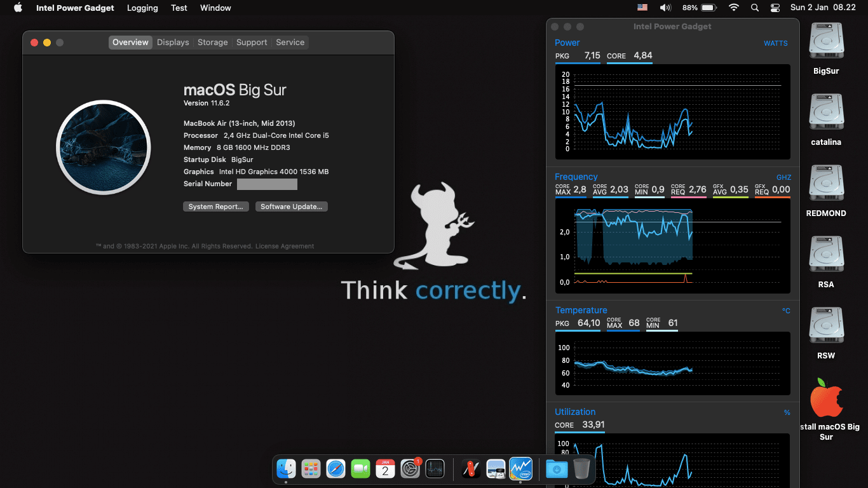Open the Downloads folder in the dock

click(x=557, y=469)
